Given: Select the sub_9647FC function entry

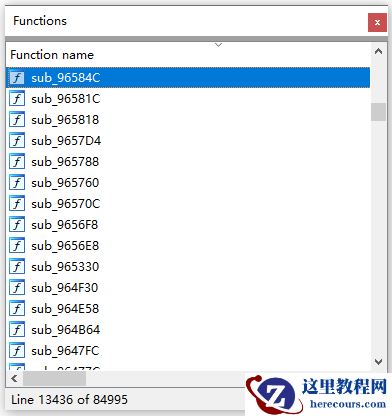Looking at the screenshot, I should click(x=188, y=351).
